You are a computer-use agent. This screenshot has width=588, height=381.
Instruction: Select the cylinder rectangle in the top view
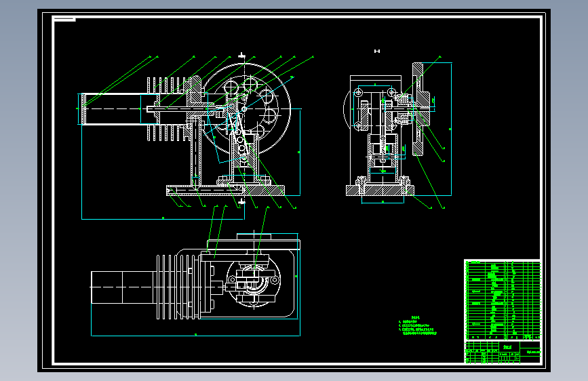(x=122, y=287)
